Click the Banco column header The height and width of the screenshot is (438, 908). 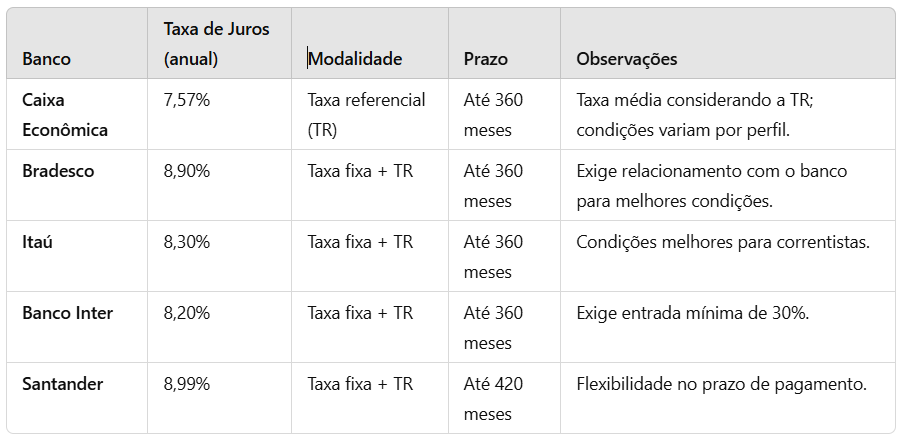46,59
